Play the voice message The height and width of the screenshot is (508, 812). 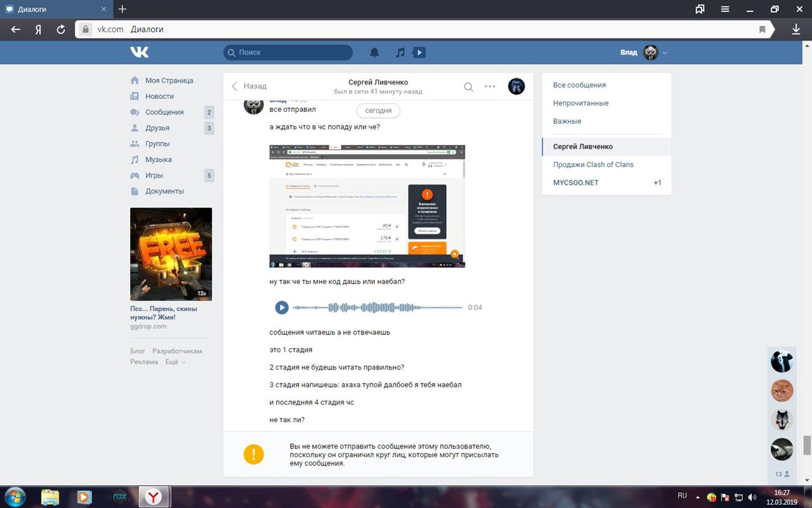click(x=282, y=307)
